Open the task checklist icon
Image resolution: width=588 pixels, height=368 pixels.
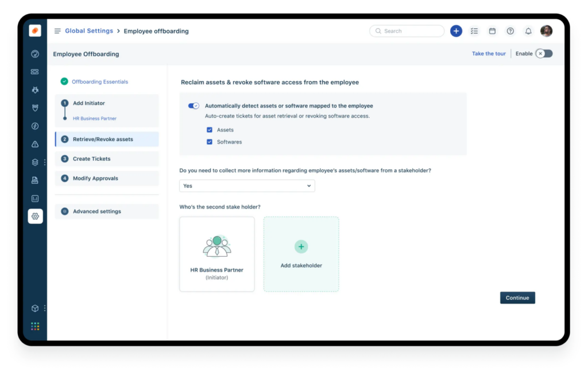pyautogui.click(x=474, y=31)
